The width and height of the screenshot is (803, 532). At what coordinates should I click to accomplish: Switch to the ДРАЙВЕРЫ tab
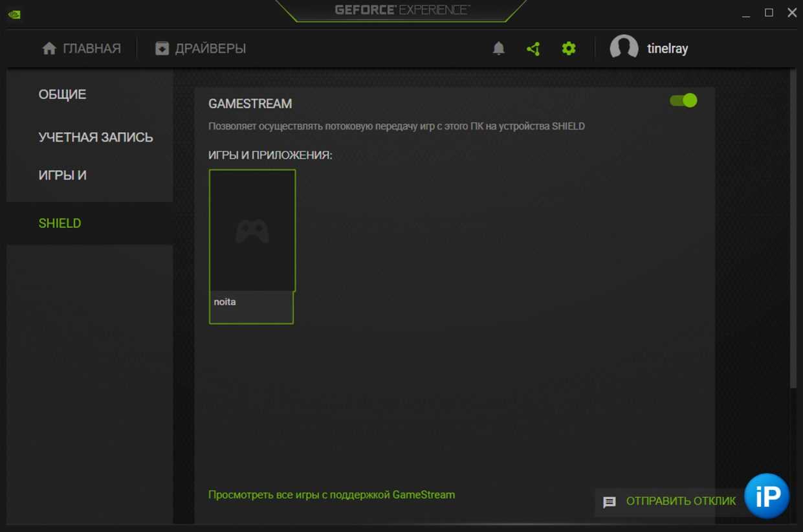(210, 49)
